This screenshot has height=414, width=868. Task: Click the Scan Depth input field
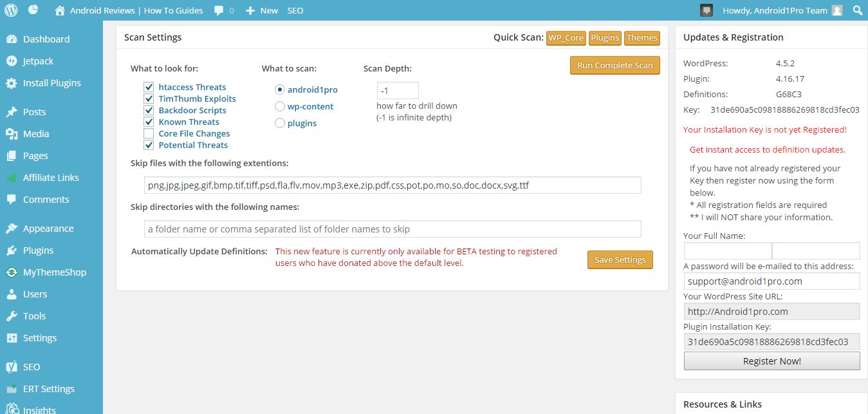pos(398,91)
